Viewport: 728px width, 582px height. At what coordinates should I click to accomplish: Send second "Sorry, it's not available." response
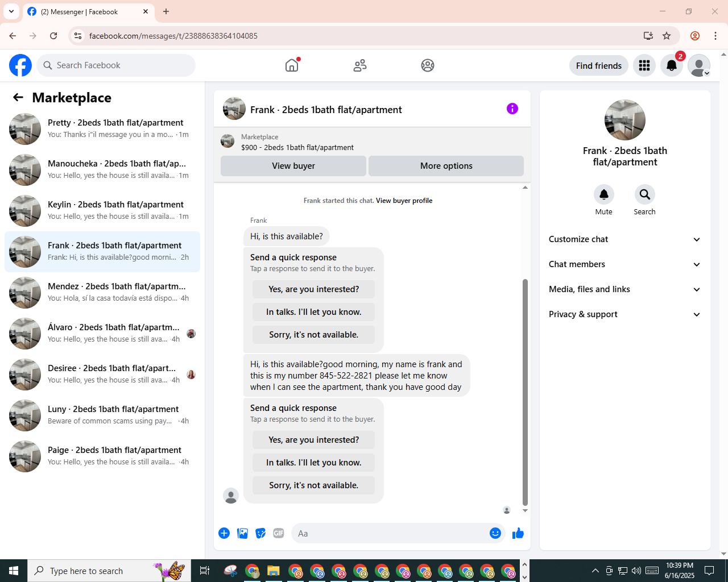point(314,485)
